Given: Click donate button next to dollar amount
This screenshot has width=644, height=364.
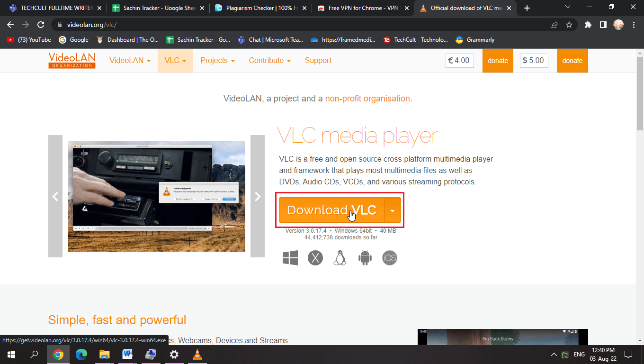Looking at the screenshot, I should pyautogui.click(x=572, y=61).
